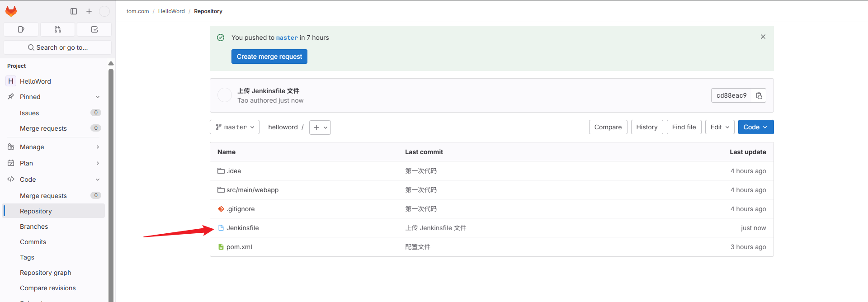This screenshot has height=302, width=868.
Task: Open the Edit dropdown
Action: tap(720, 127)
